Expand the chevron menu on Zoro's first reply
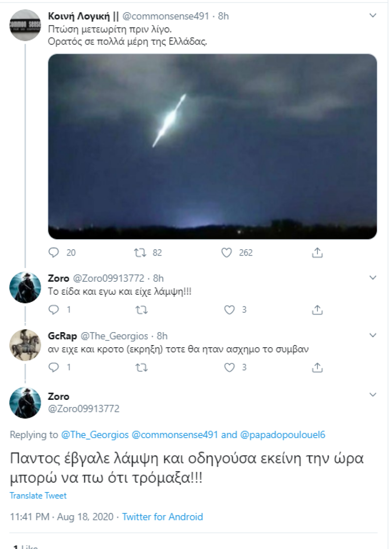This screenshot has height=549, width=392. pyautogui.click(x=373, y=277)
